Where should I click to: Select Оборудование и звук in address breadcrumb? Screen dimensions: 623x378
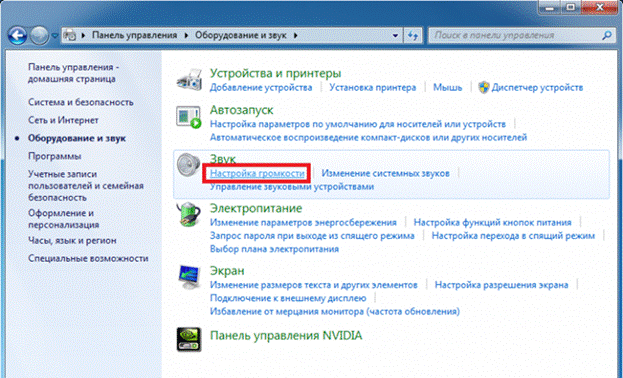(x=240, y=35)
